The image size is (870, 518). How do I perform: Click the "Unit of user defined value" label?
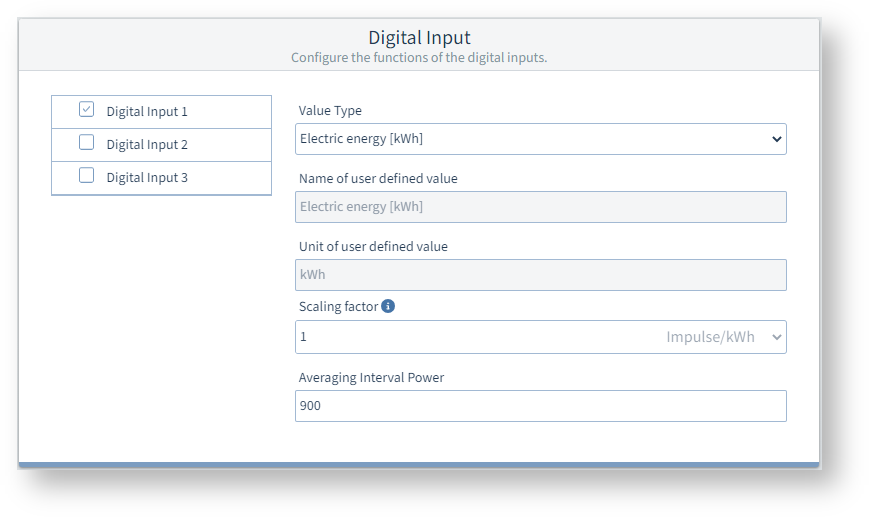click(373, 246)
